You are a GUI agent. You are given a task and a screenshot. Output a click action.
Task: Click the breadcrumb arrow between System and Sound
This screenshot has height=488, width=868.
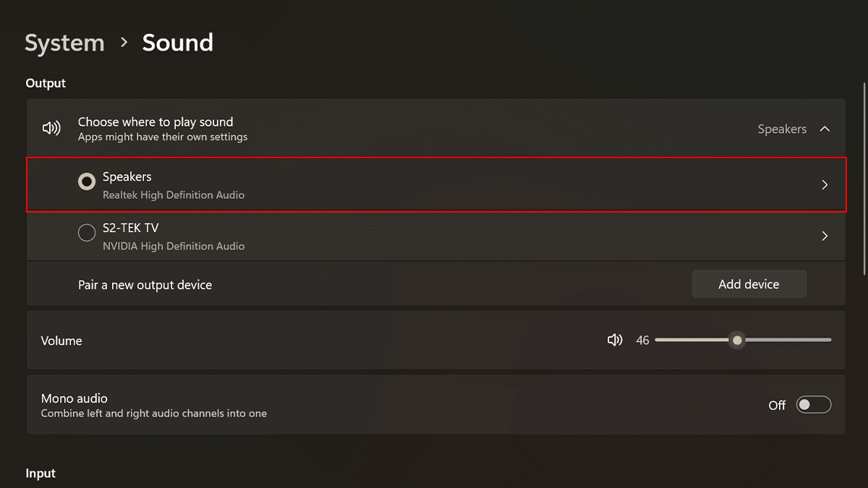point(124,43)
